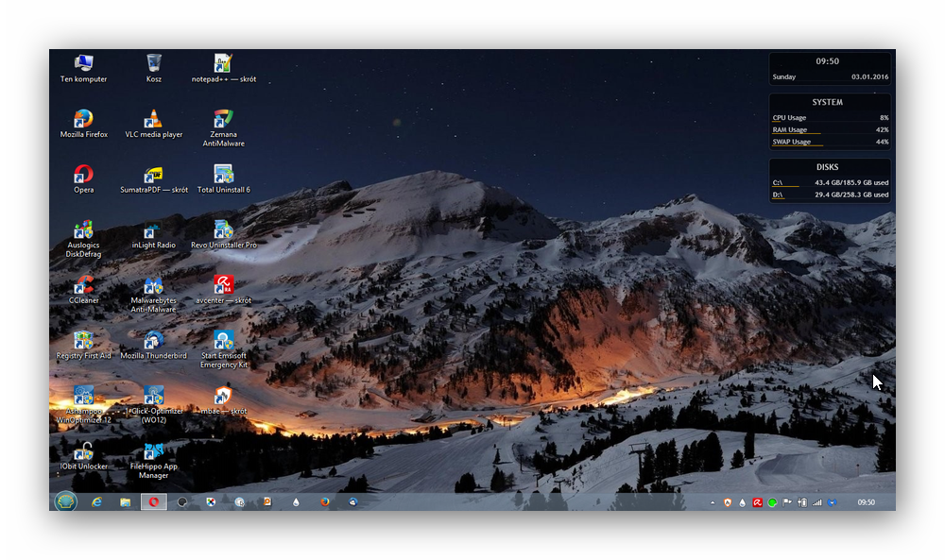
Task: Select the Revo Uninstaller Pro icon
Action: (x=224, y=234)
